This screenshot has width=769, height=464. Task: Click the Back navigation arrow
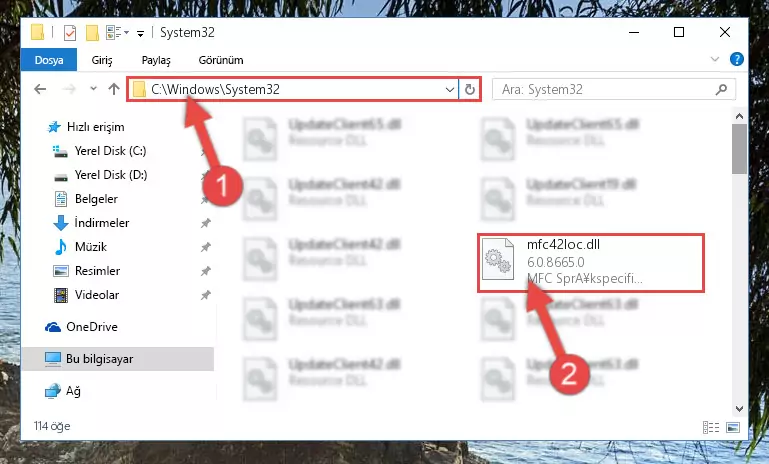click(40, 89)
